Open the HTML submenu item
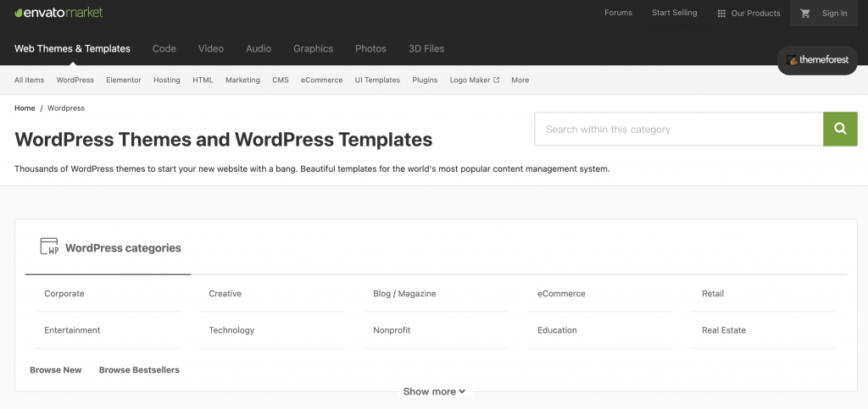Viewport: 868px width, 409px height. click(x=203, y=80)
